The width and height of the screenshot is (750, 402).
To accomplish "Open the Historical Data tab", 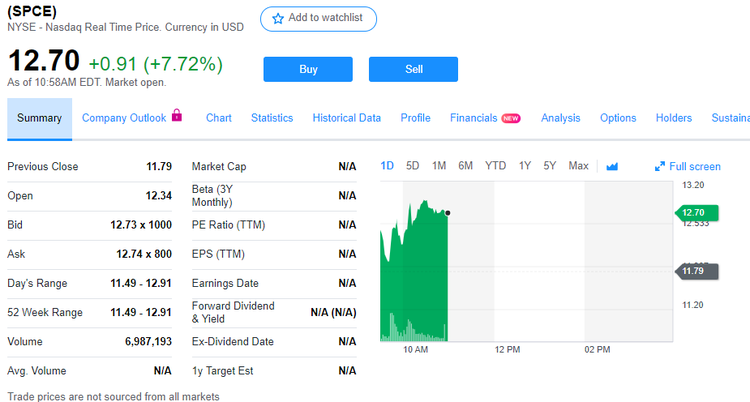I will pyautogui.click(x=347, y=118).
